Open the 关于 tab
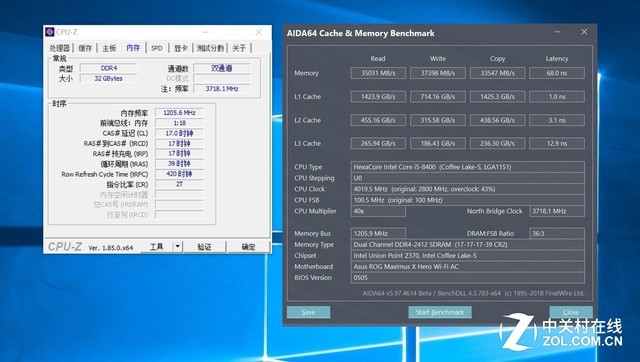This screenshot has width=640, height=362. pyautogui.click(x=239, y=48)
